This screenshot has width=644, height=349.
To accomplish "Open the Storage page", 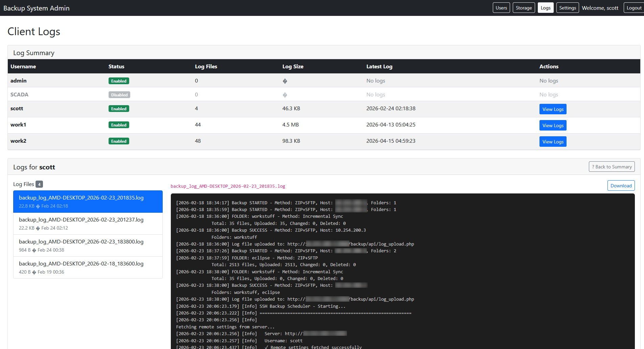I will [524, 8].
